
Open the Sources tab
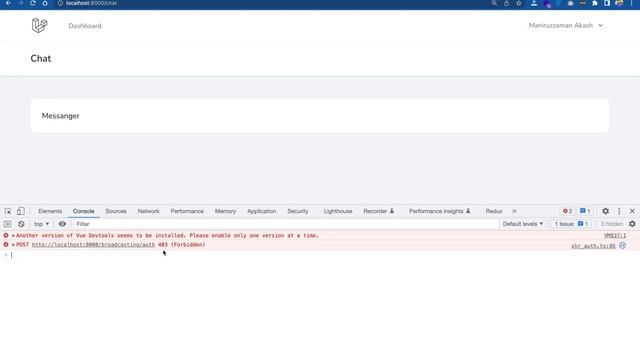tap(116, 211)
